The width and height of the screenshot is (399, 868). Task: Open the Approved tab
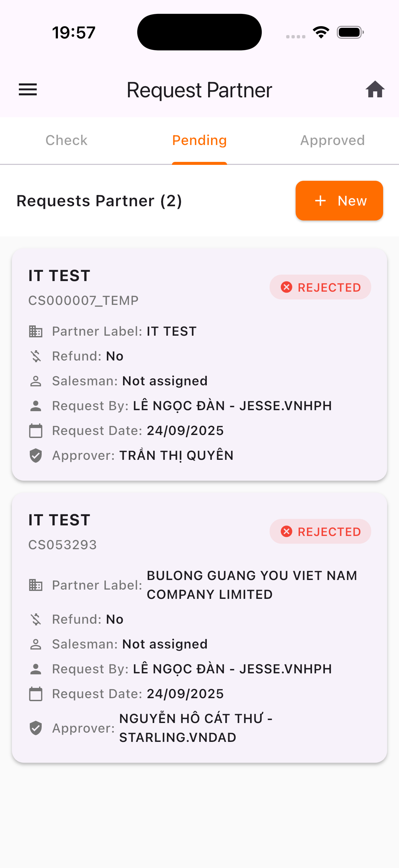[x=332, y=140]
